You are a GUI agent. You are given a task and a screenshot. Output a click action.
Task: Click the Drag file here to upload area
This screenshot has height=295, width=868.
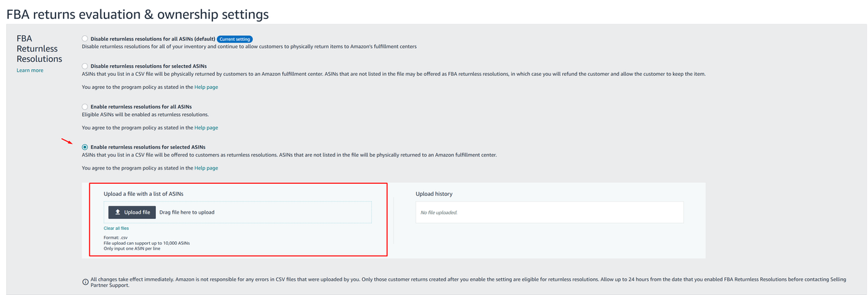186,212
